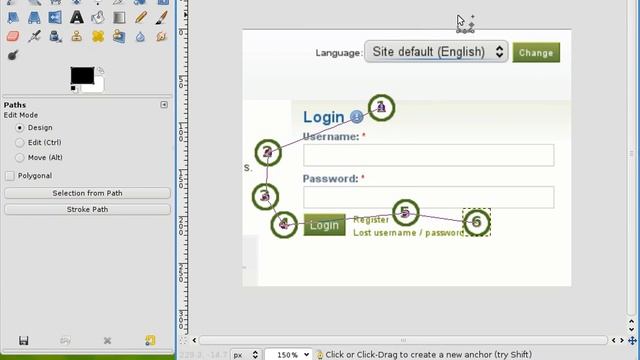Click Password field in canvas image
The height and width of the screenshot is (360, 640).
429,197
